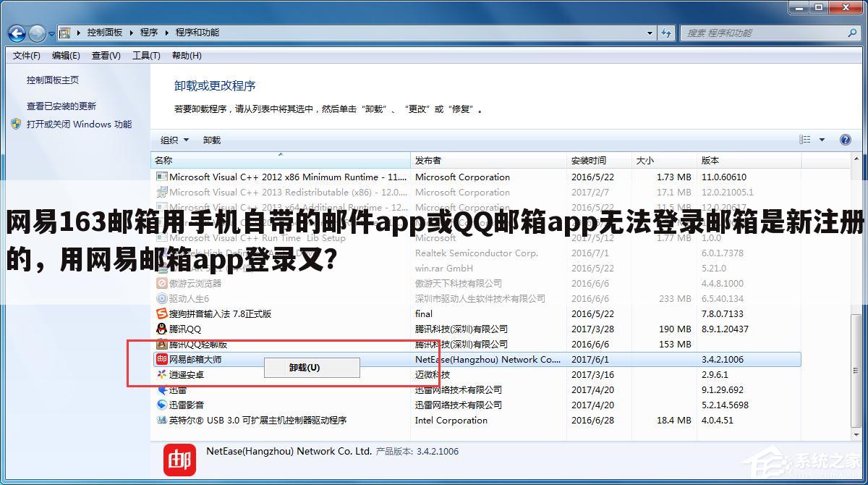This screenshot has width=868, height=485.
Task: Click the 迅雷 bird icon
Action: click(162, 389)
